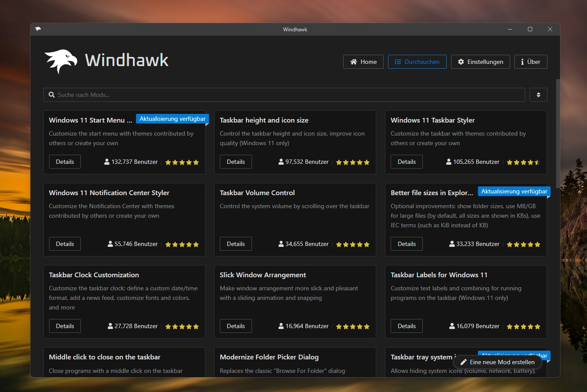Click the Windhawk hawk logo
The width and height of the screenshot is (587, 392).
pos(61,61)
